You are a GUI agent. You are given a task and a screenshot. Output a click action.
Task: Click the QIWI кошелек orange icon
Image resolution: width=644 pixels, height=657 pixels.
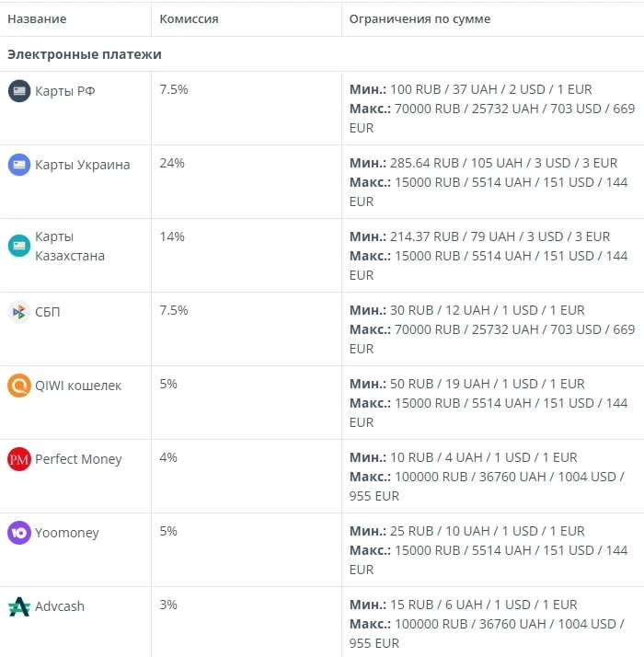click(19, 386)
